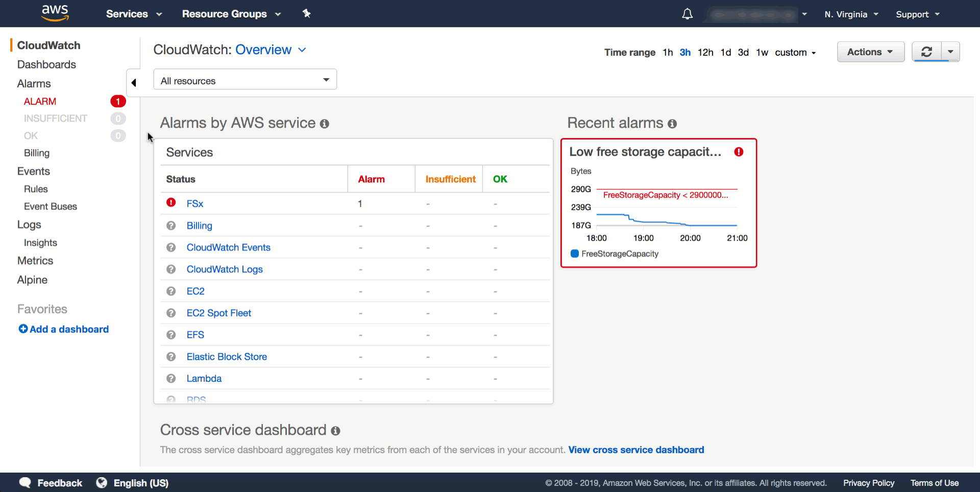This screenshot has height=492, width=980.
Task: Open Rules under Events
Action: 36,189
